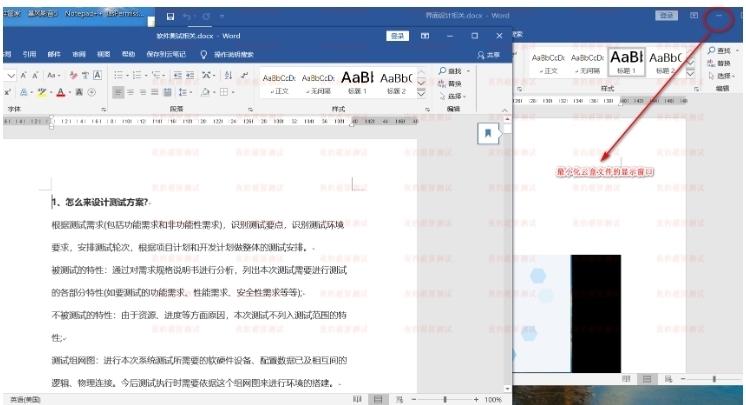Apply the red font color A
746x405 pixels.
pos(61,92)
